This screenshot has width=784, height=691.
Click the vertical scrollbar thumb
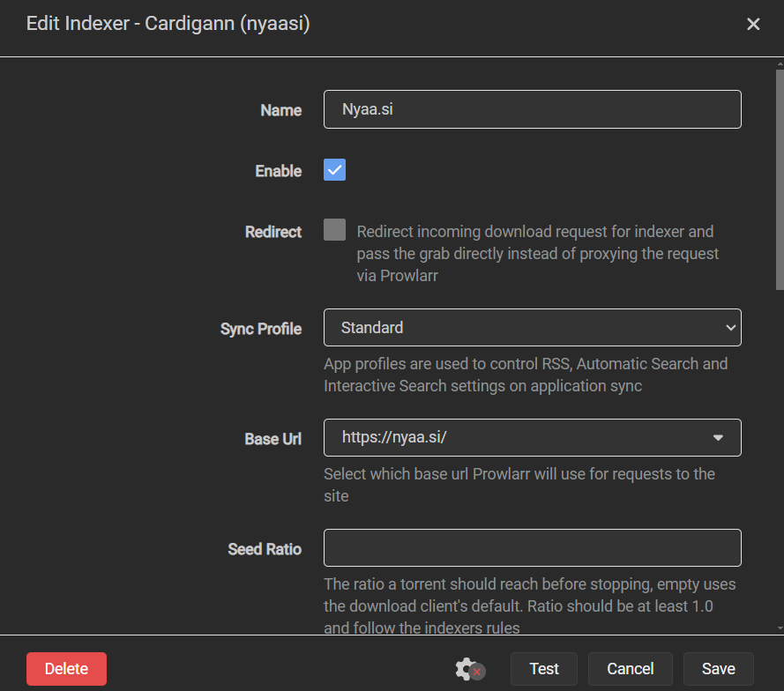tap(779, 181)
